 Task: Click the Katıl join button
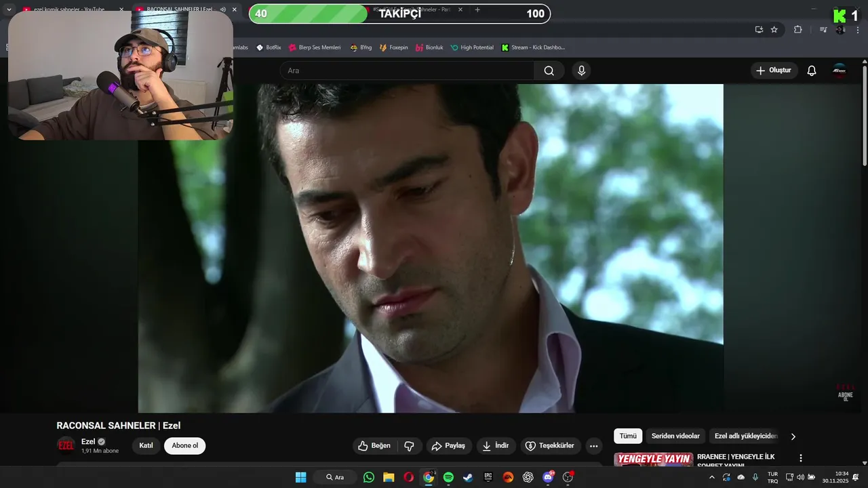click(146, 445)
